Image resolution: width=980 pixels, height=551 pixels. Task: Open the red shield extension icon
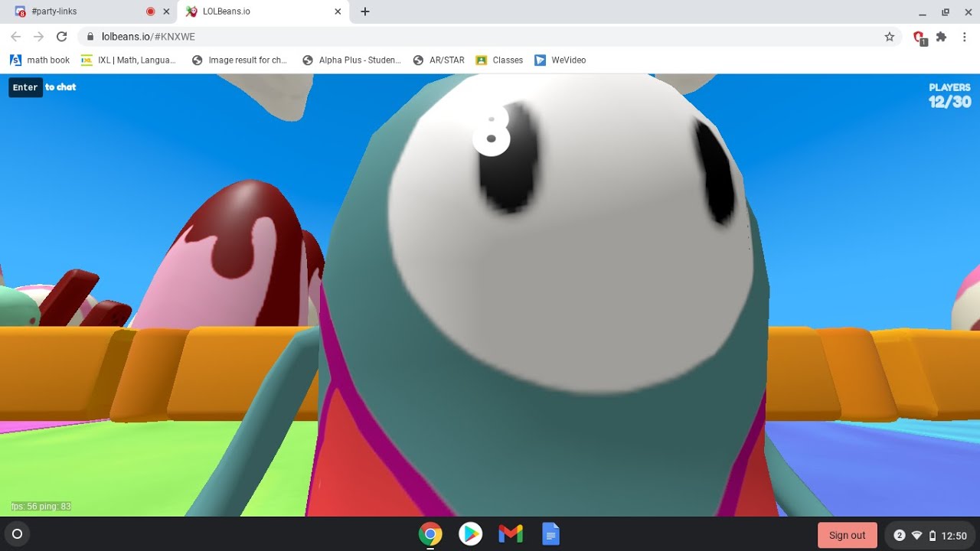920,37
